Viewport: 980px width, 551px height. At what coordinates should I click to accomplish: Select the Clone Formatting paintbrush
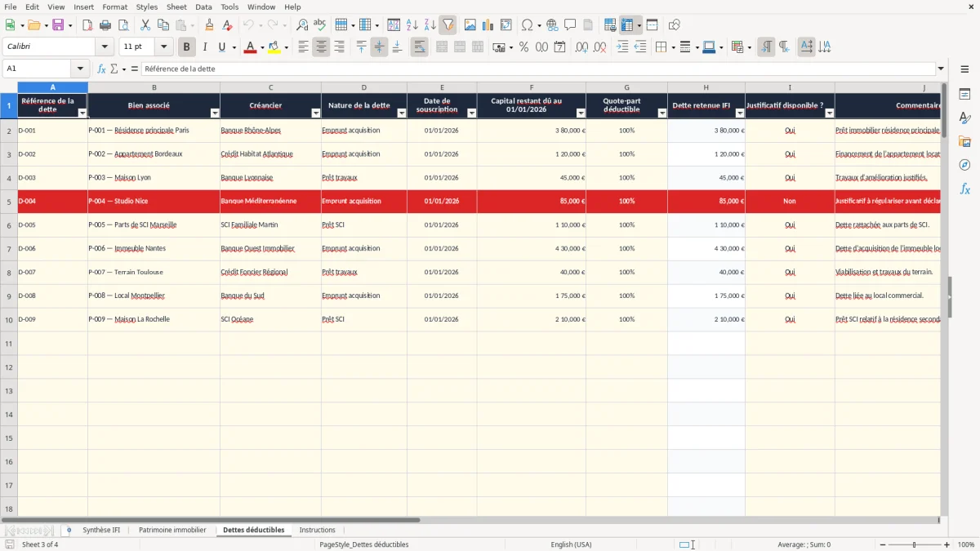[209, 25]
